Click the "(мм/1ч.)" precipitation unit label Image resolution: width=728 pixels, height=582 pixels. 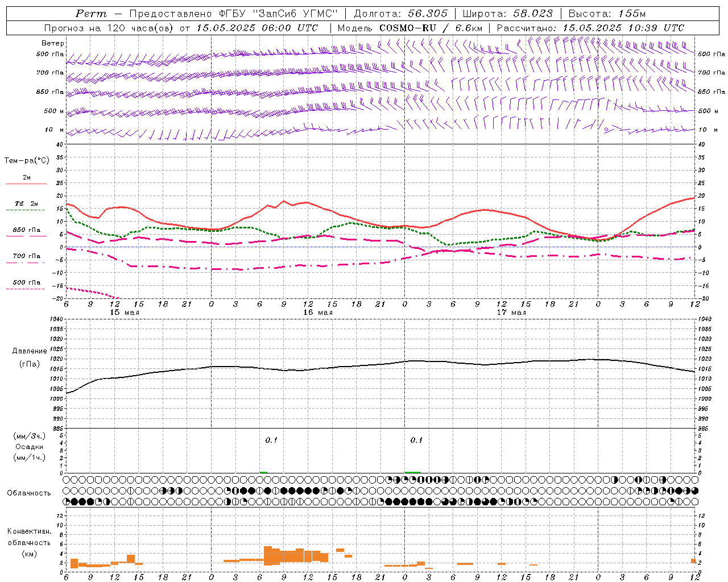(x=30, y=458)
